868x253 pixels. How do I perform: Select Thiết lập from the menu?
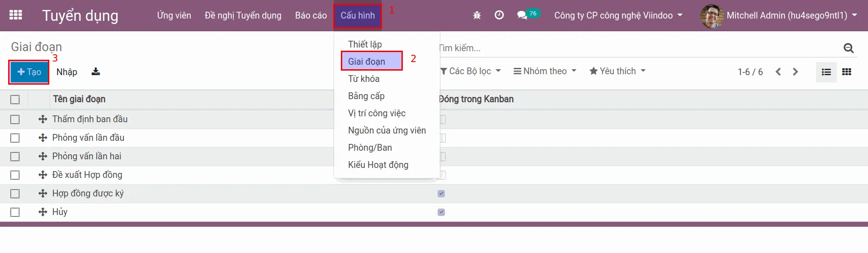point(365,44)
